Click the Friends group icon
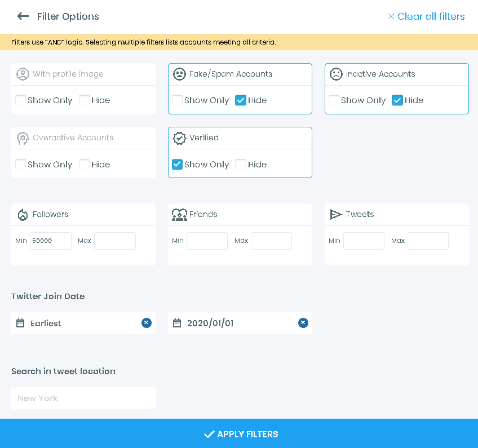478x448 pixels. (179, 214)
